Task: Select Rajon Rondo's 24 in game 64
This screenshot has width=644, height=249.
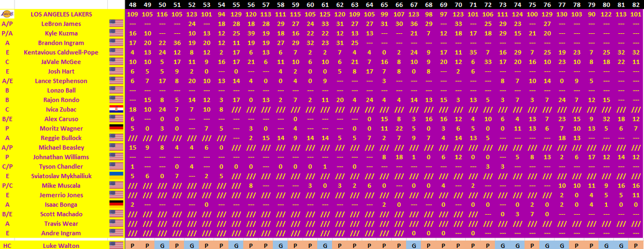Action: point(370,100)
